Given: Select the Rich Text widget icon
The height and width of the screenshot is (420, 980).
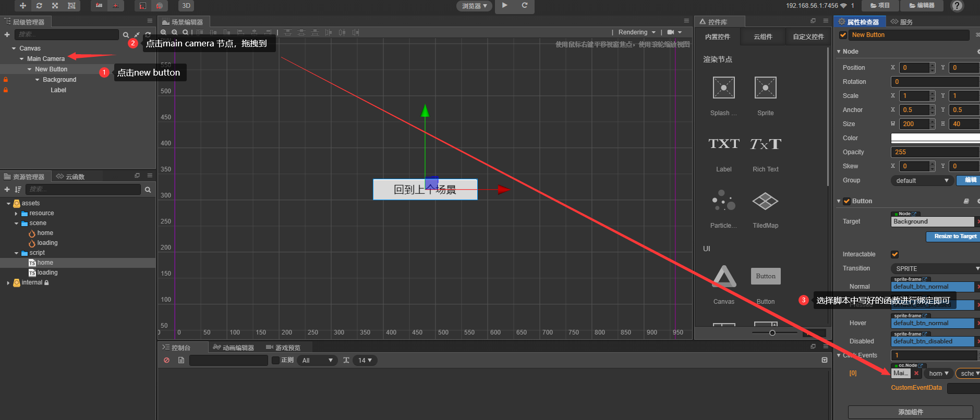Looking at the screenshot, I should (x=766, y=144).
